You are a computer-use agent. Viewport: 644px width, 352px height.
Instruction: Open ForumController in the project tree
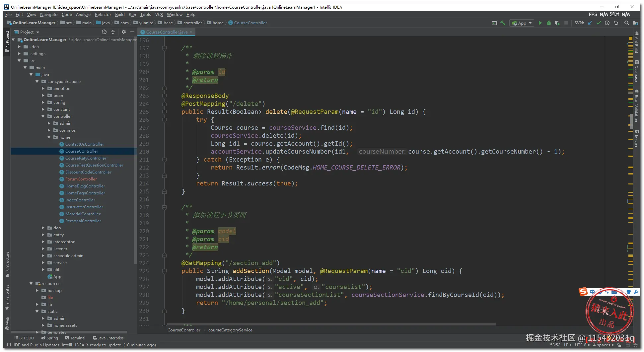point(81,179)
